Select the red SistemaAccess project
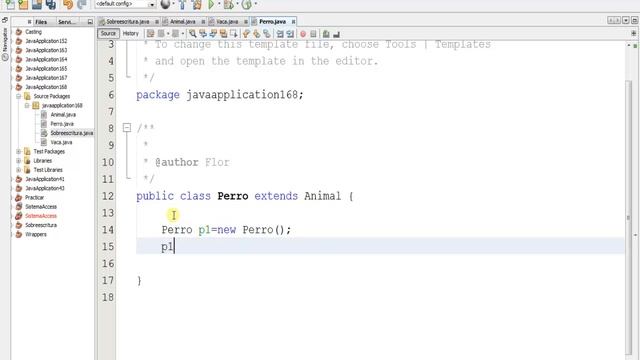Viewport: 640px width, 360px height. (x=41, y=216)
